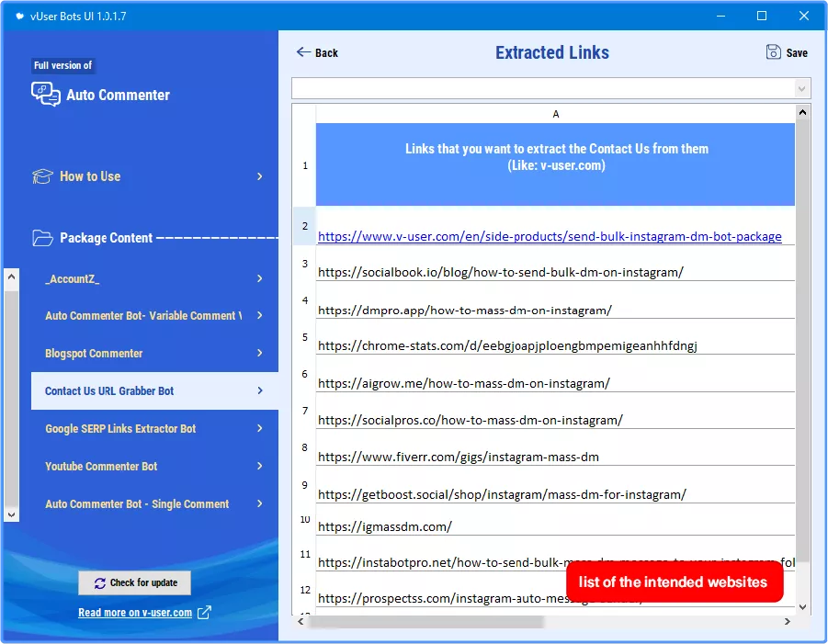Select the header cell 'Links that you want to extract'
Screen dimensions: 828x644
click(555, 164)
